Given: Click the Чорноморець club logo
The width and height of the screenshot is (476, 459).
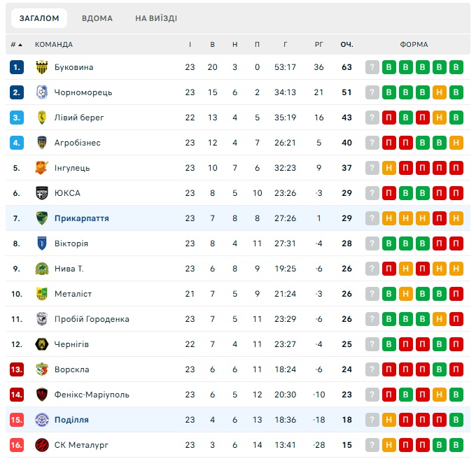Looking at the screenshot, I should 41,92.
